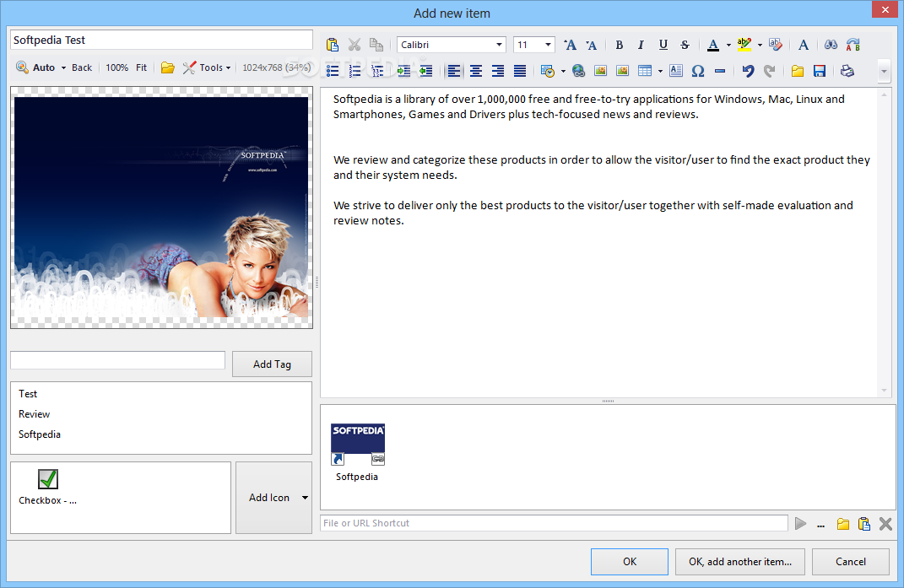904x588 pixels.
Task: Click the Cancel button
Action: pos(850,562)
